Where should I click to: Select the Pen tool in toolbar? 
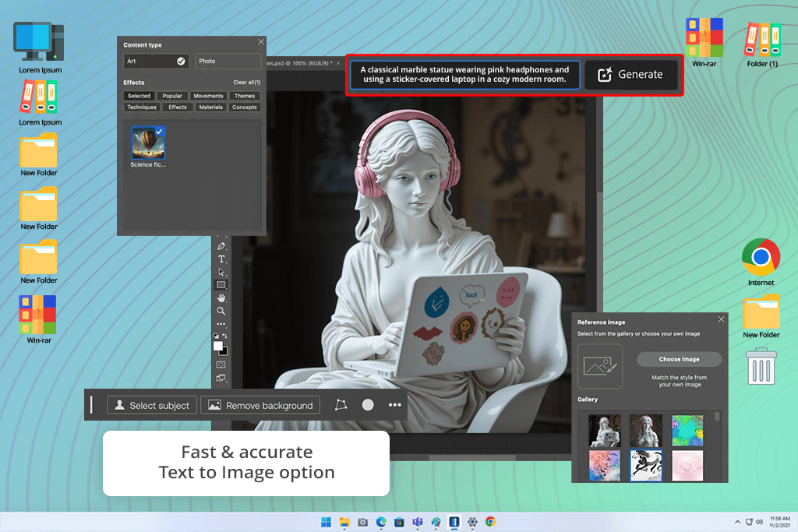pyautogui.click(x=221, y=246)
